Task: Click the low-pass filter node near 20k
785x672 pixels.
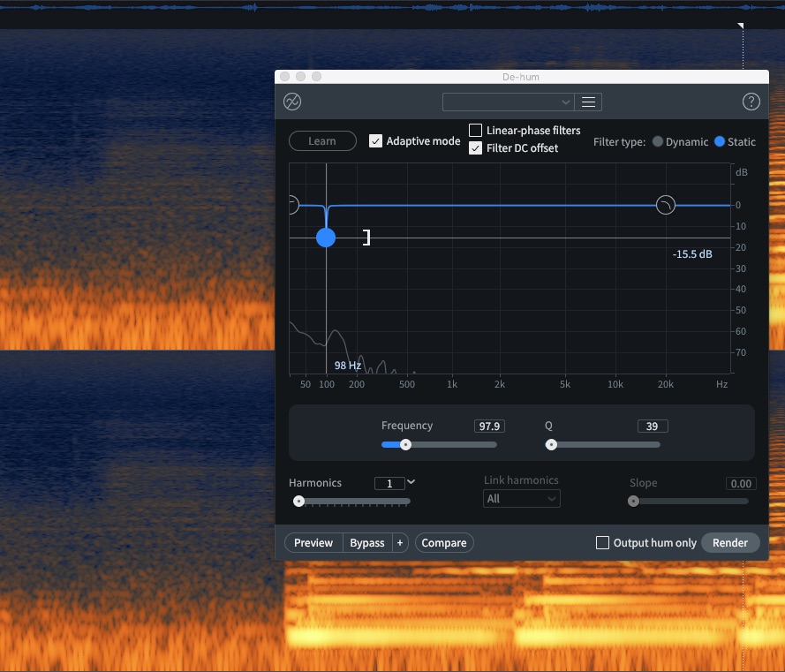Action: (x=665, y=205)
